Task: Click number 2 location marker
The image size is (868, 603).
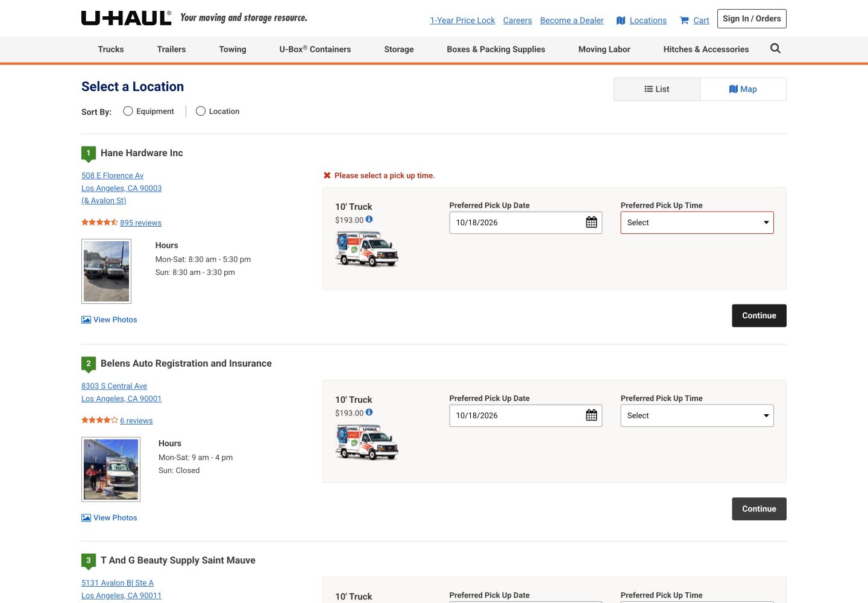Action: (x=89, y=364)
